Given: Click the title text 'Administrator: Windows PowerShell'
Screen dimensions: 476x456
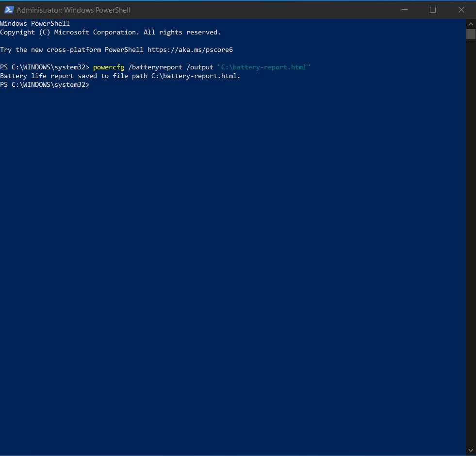Looking at the screenshot, I should pyautogui.click(x=73, y=10).
